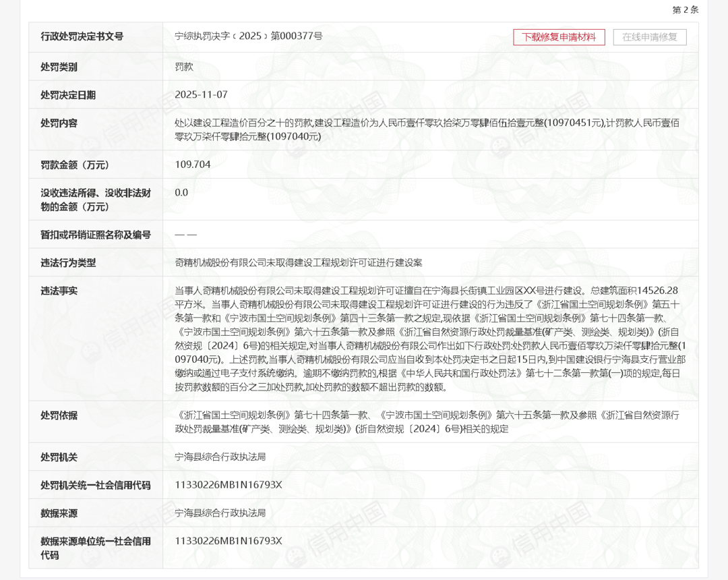The height and width of the screenshot is (580, 728).
Task: Click the 行政处罚决定书文号 row label
Action: [x=82, y=36]
